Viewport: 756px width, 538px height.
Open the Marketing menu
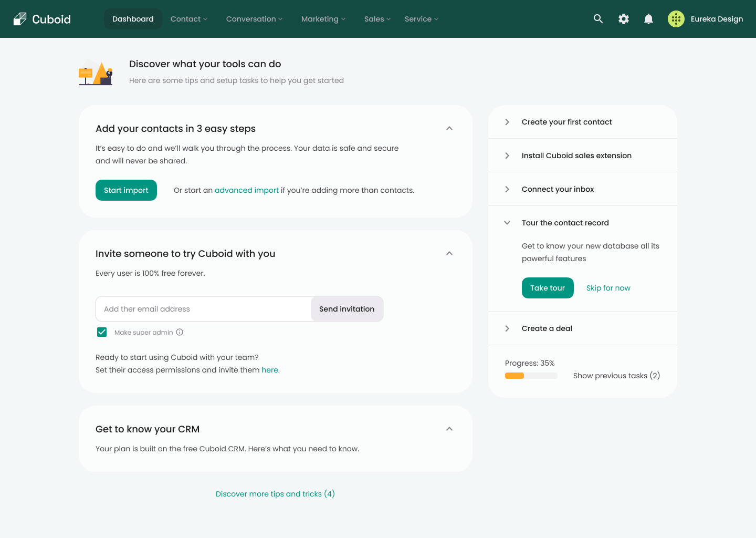(x=323, y=19)
